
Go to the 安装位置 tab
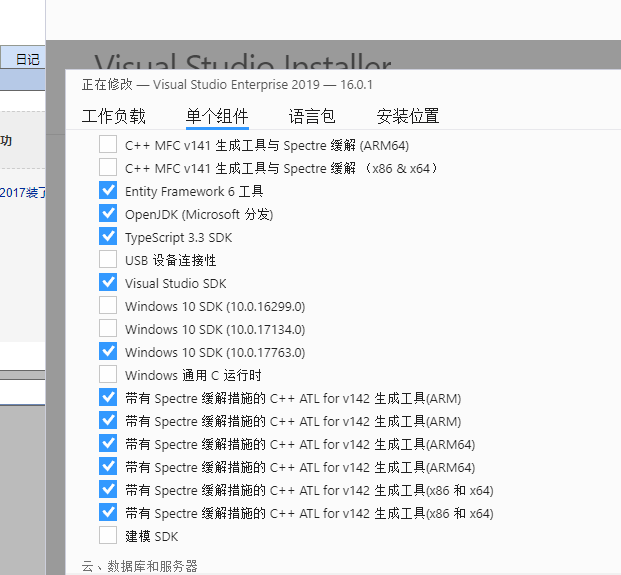click(x=408, y=116)
